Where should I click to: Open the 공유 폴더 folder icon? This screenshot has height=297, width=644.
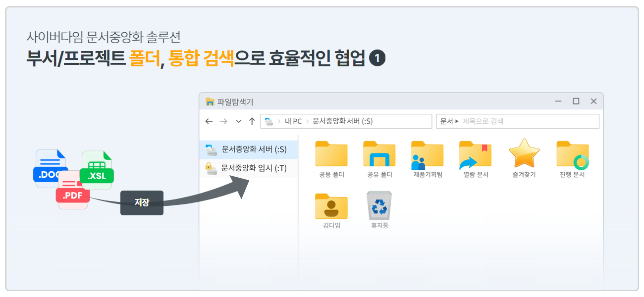(x=379, y=154)
